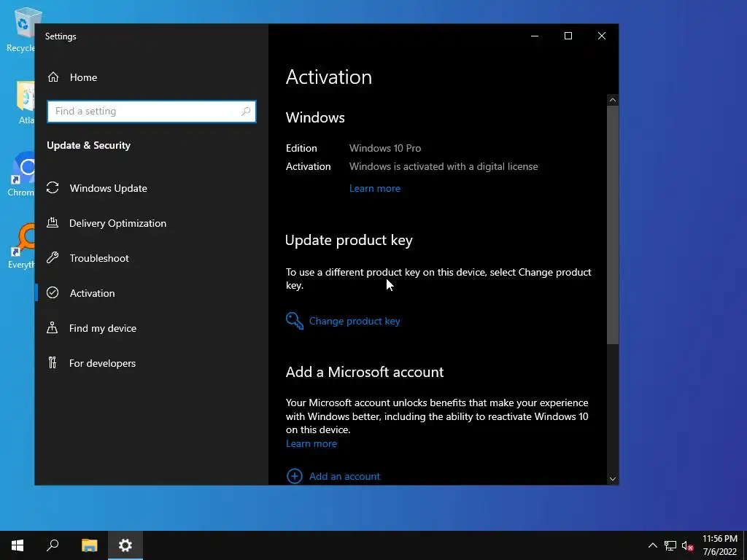Image resolution: width=747 pixels, height=560 pixels.
Task: Select the Chrome desktop shortcut
Action: point(21,174)
